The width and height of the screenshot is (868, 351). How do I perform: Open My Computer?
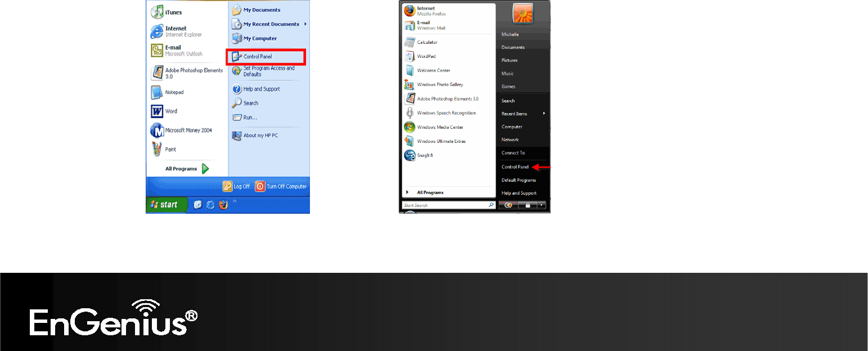tap(254, 38)
